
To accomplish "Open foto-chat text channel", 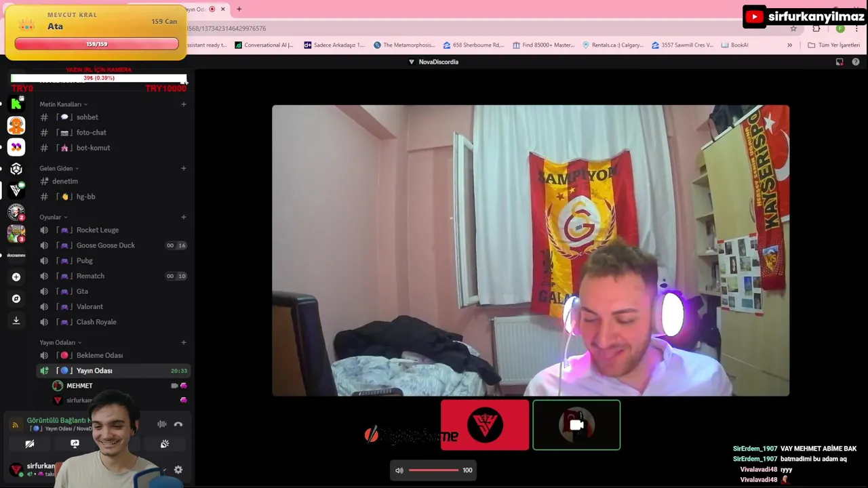I will point(113,132).
